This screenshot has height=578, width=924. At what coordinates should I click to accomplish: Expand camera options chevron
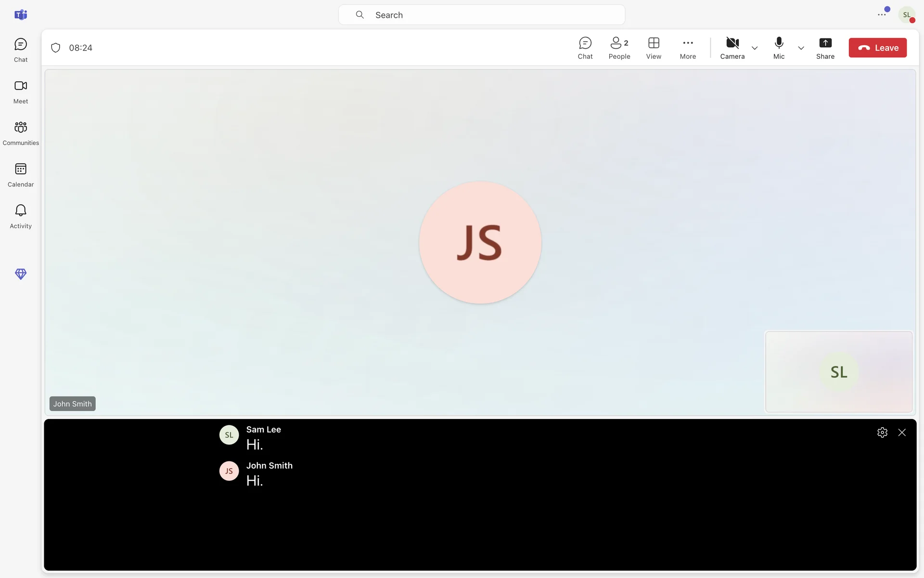(755, 48)
